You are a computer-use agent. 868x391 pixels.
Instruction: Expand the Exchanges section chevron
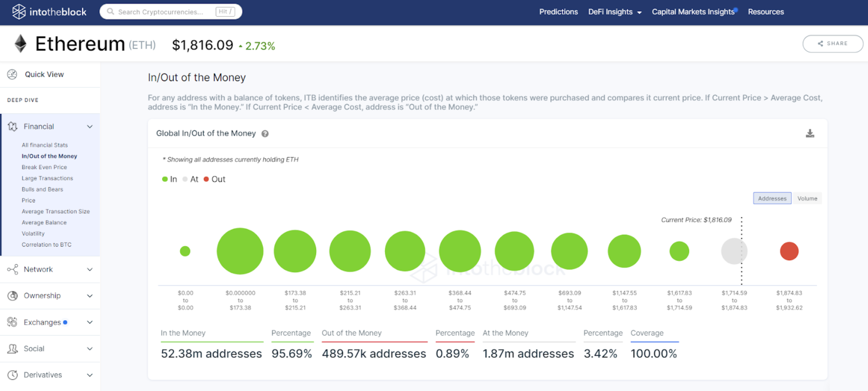(90, 322)
